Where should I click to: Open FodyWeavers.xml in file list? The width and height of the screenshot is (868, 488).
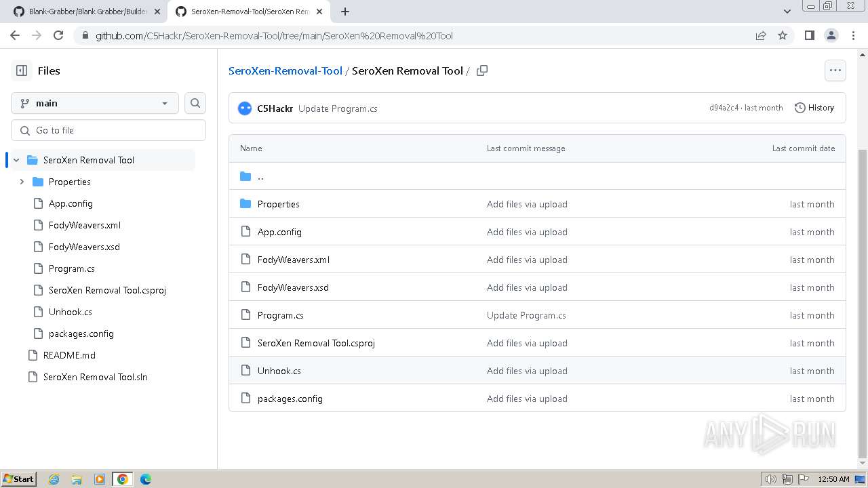click(294, 260)
